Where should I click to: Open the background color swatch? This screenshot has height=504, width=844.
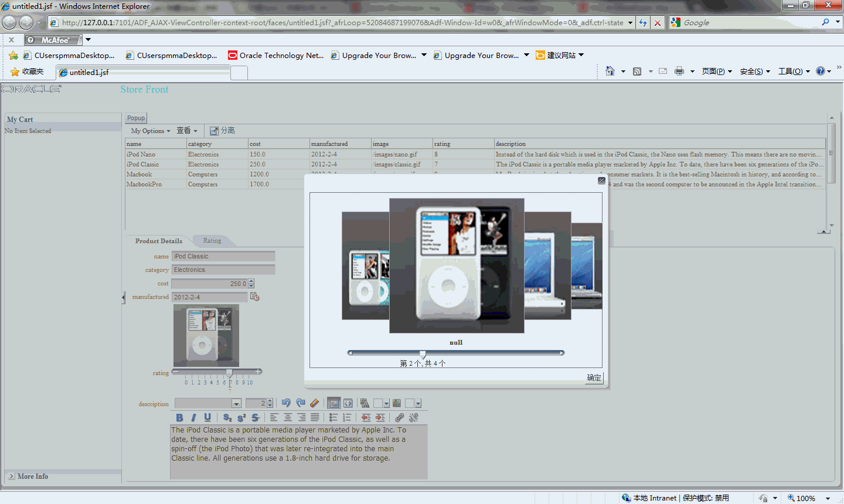410,403
